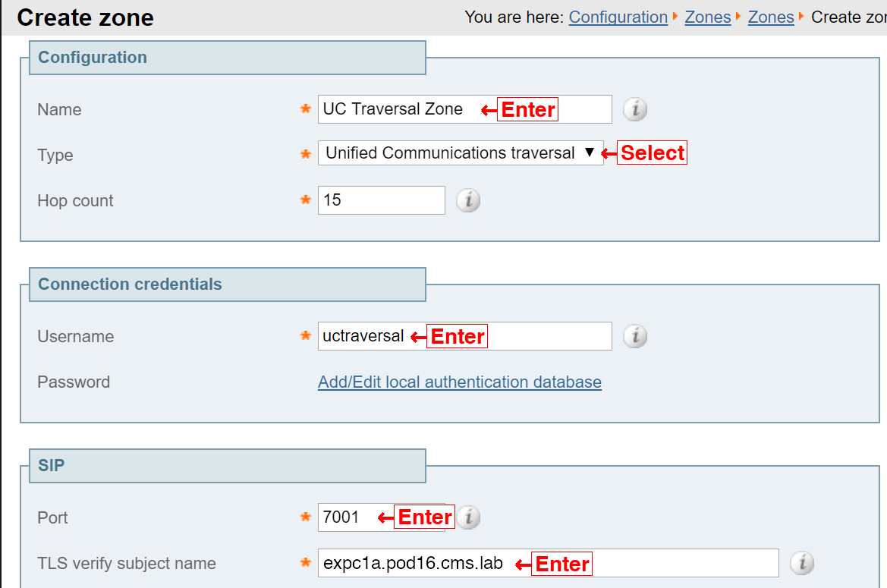Go to Configuration in the breadcrumb
This screenshot has width=887, height=588.
tap(618, 17)
